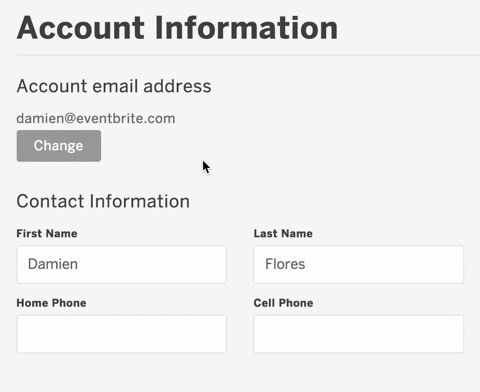Click the First Name field label
Viewport: 480px width, 392px height.
click(x=47, y=233)
